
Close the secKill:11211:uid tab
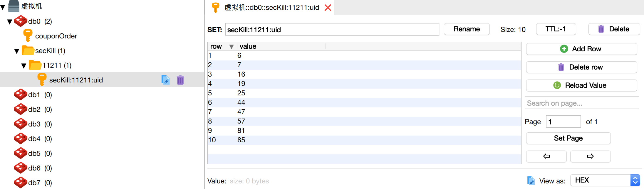point(328,8)
